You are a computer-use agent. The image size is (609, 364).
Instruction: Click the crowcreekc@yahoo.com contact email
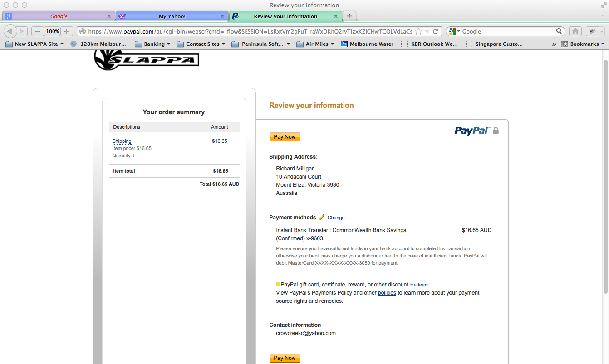point(306,333)
